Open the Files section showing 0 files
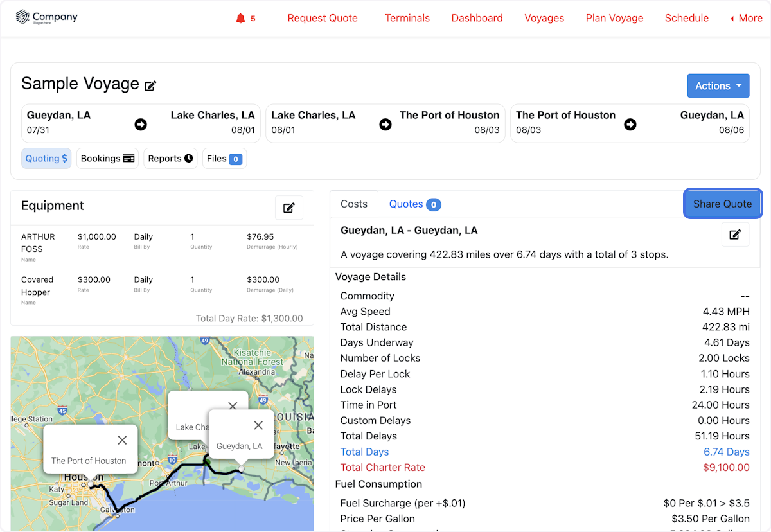 [224, 159]
